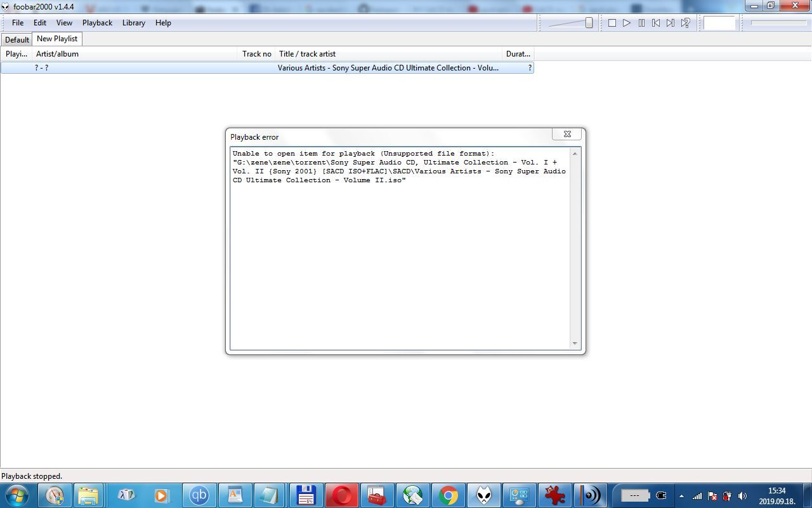
Task: Click the foobar2000 title bar icon
Action: coord(6,6)
